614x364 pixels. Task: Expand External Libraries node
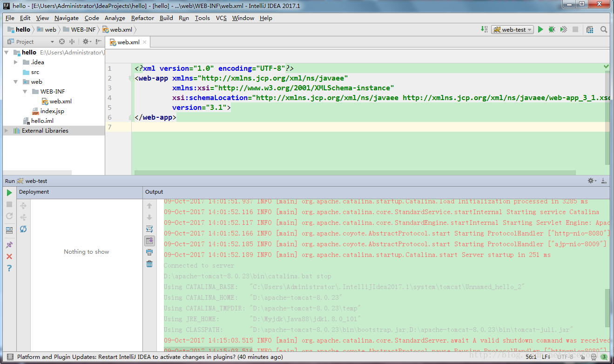pos(7,131)
